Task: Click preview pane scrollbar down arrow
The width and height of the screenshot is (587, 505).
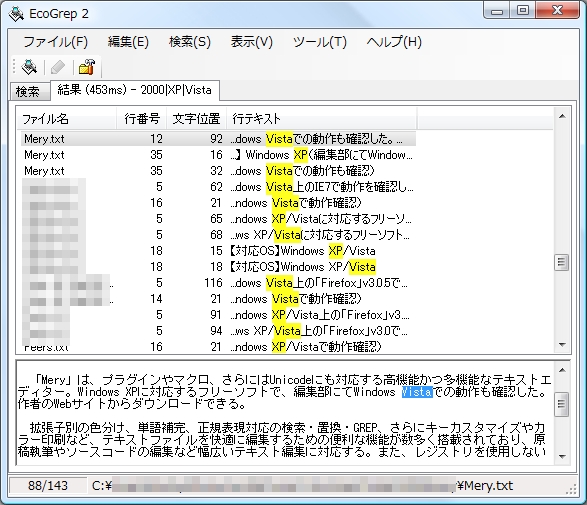Action: pos(562,456)
